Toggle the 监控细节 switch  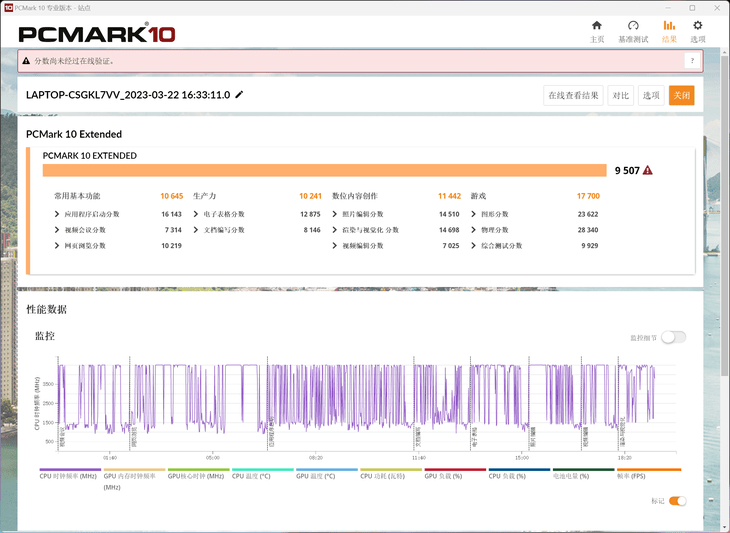[673, 338]
